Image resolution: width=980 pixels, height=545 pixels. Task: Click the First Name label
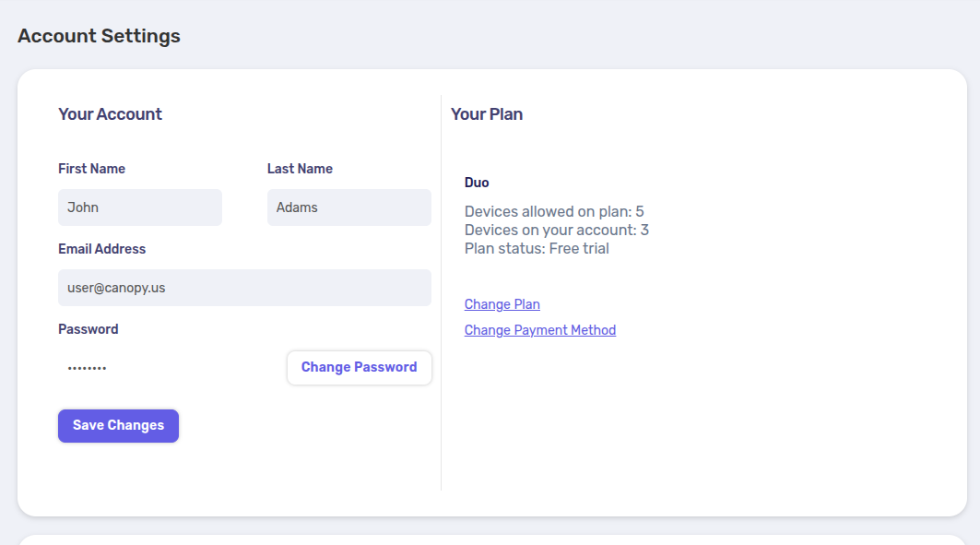click(92, 169)
